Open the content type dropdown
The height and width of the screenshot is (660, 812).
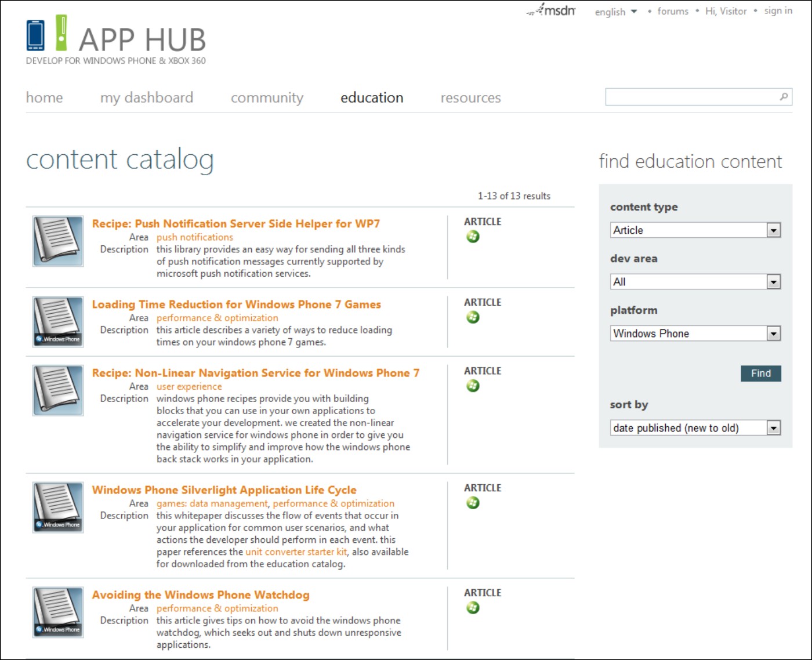695,230
